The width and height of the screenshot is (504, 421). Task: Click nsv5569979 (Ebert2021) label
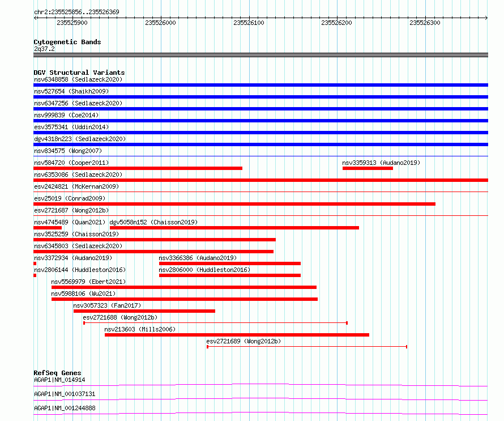(x=88, y=282)
